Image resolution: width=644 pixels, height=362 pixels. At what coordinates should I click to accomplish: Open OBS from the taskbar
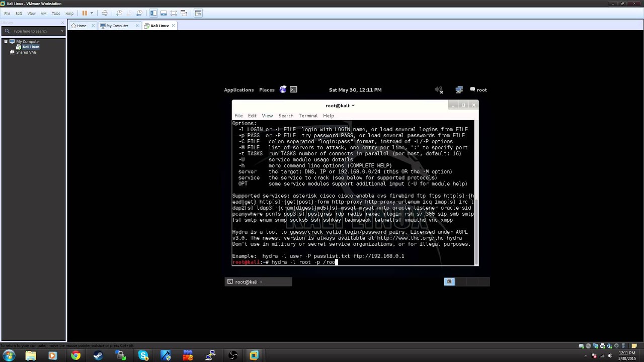click(x=233, y=355)
